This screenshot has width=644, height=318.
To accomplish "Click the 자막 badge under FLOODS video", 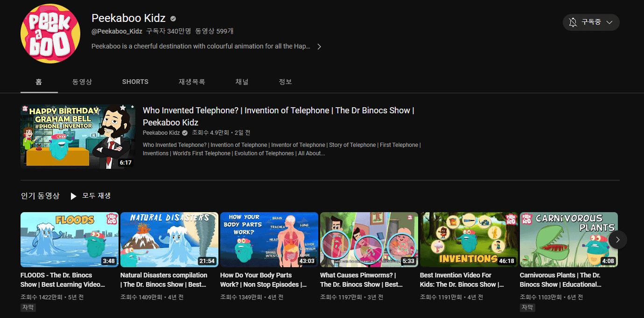I will 28,308.
